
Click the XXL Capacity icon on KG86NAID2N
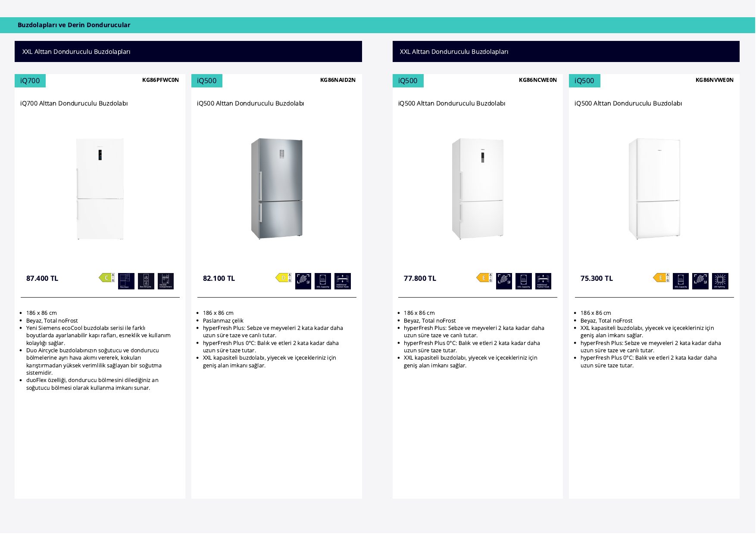[323, 281]
